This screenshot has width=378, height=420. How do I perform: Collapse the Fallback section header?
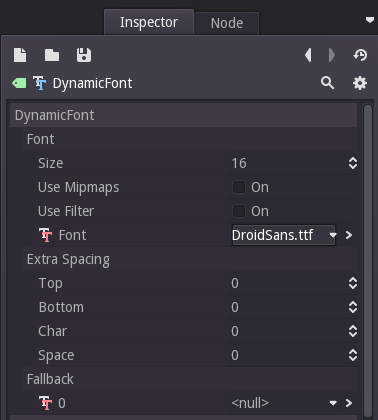(x=50, y=379)
